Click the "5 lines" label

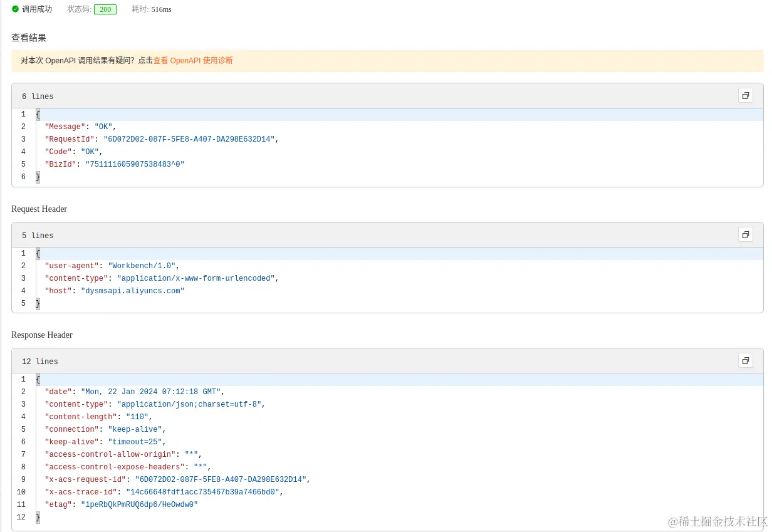(38, 236)
